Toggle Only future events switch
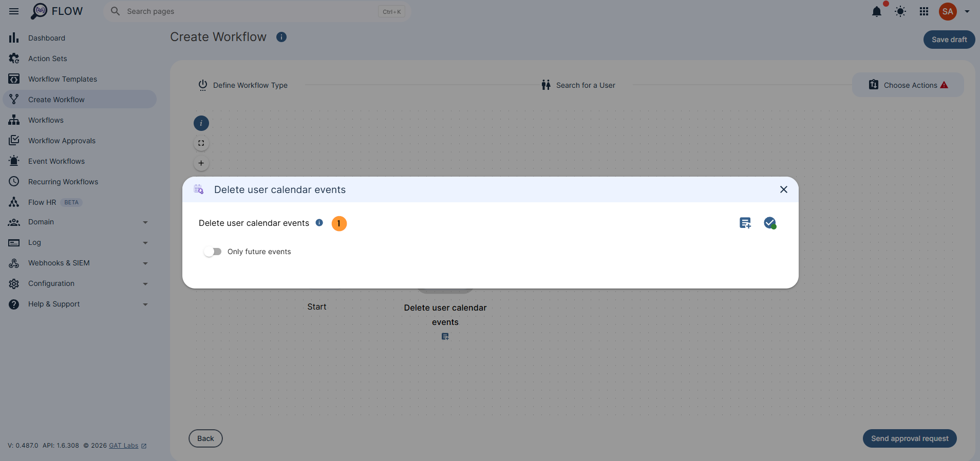Image resolution: width=980 pixels, height=461 pixels. [213, 252]
